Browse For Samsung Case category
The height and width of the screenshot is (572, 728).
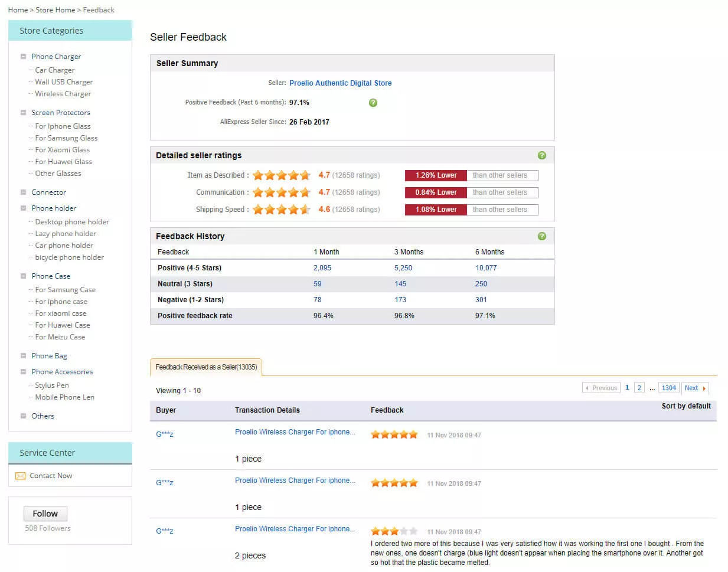click(x=65, y=290)
